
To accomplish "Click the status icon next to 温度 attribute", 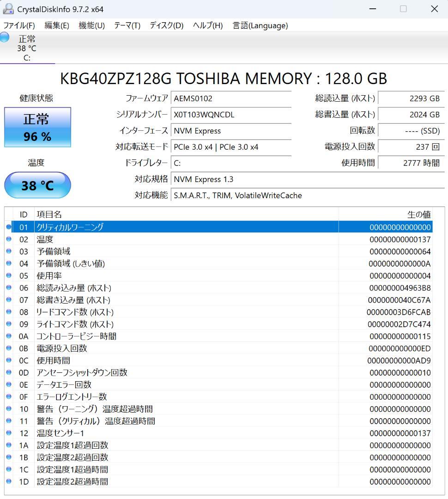I will point(8,239).
